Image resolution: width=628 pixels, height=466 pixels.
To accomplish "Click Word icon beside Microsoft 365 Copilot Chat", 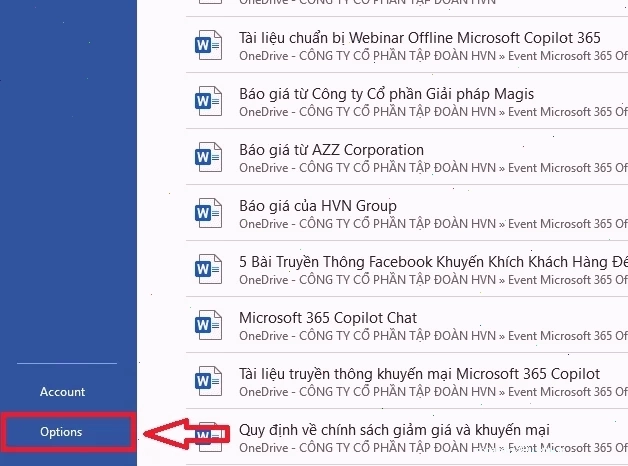I will click(208, 325).
